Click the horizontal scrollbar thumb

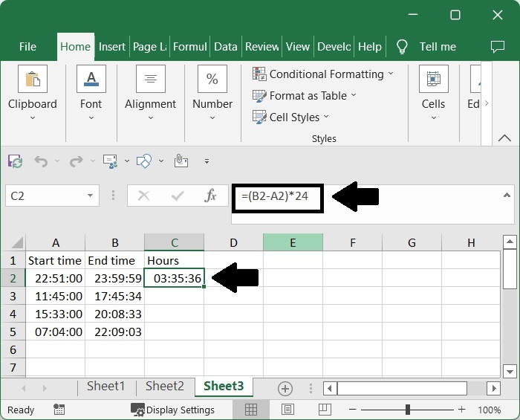[x=402, y=388]
